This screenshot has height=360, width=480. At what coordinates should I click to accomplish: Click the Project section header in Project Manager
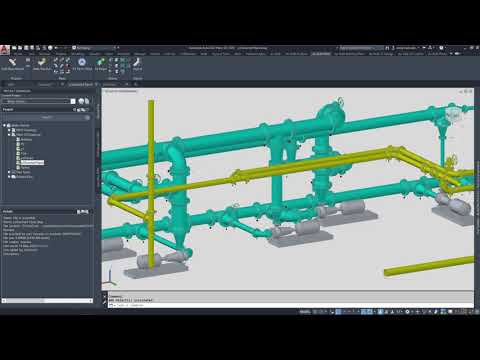tap(46, 109)
